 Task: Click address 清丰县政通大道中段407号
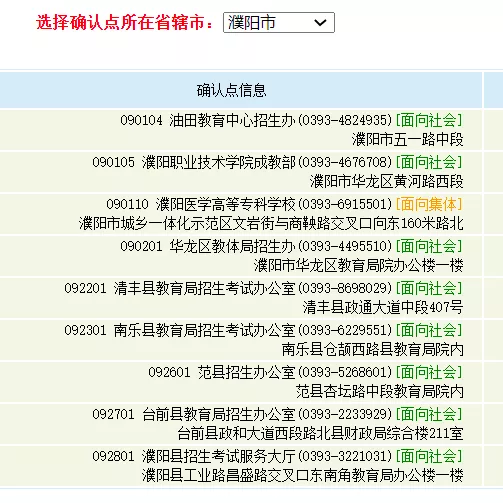[x=383, y=307]
